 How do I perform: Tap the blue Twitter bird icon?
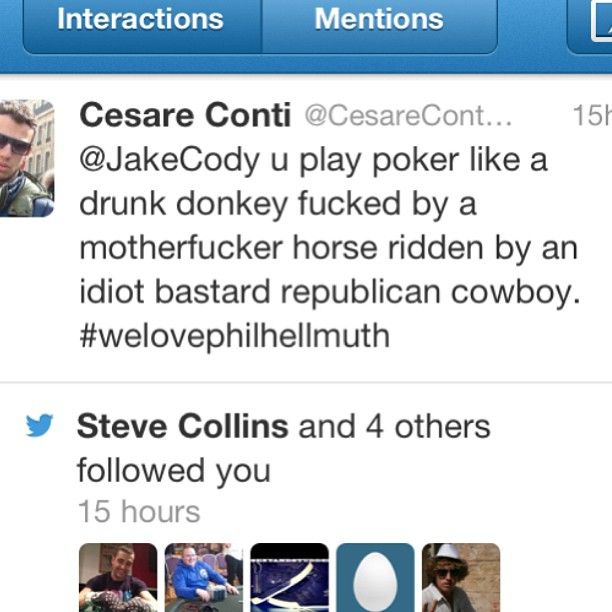point(39,425)
